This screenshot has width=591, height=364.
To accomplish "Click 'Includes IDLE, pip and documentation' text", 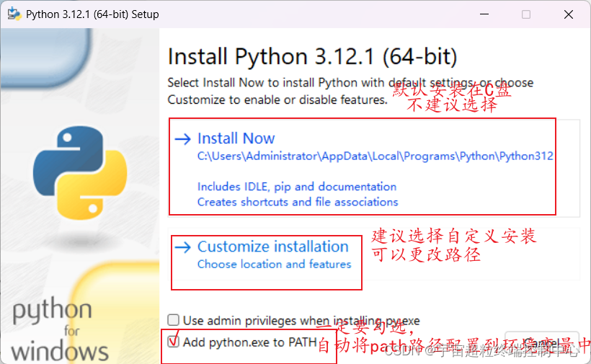I will point(297,187).
